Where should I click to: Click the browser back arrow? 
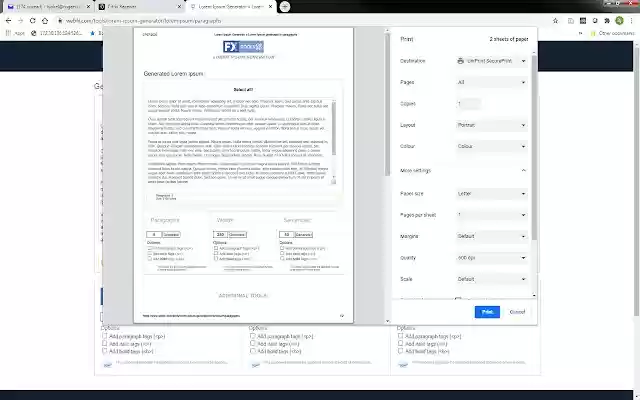coord(9,20)
